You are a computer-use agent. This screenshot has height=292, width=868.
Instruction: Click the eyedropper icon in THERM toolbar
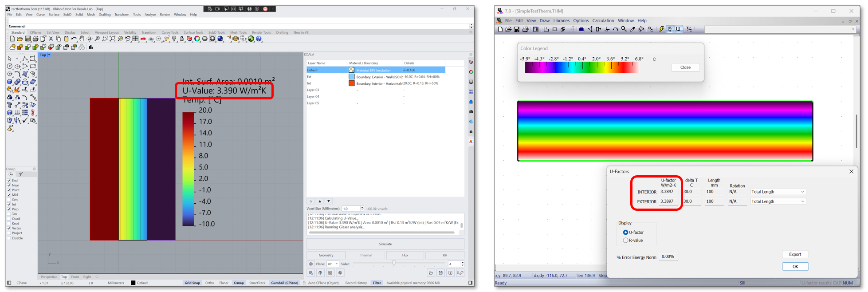coord(632,29)
